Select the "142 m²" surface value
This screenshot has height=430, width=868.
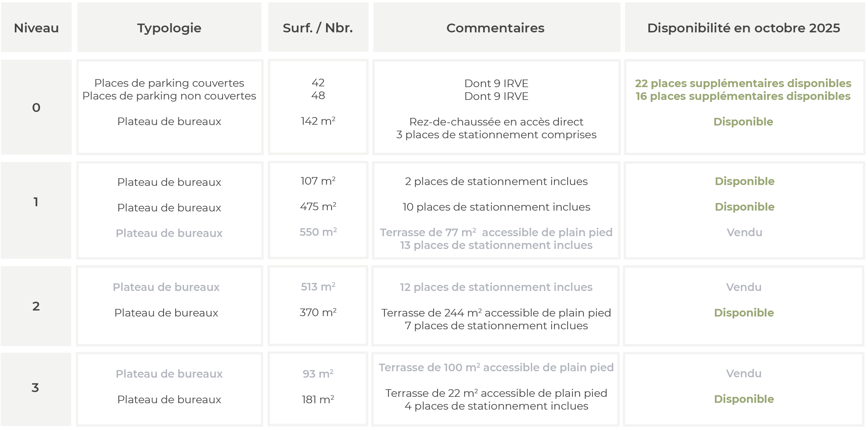coord(318,121)
